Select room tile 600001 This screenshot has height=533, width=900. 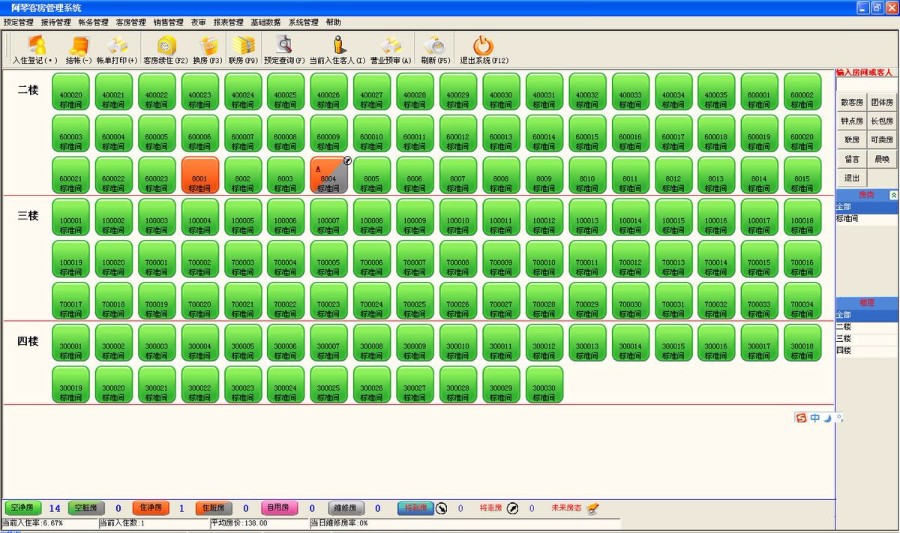click(759, 91)
